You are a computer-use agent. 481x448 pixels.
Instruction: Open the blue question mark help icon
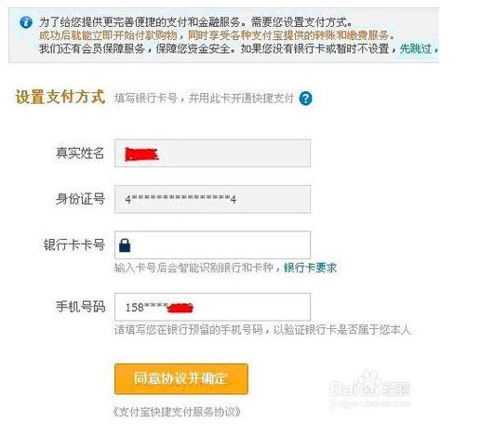pos(305,99)
